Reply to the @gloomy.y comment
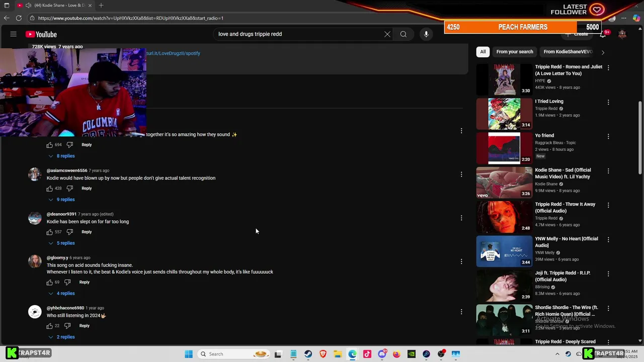This screenshot has height=362, width=644. pyautogui.click(x=85, y=282)
